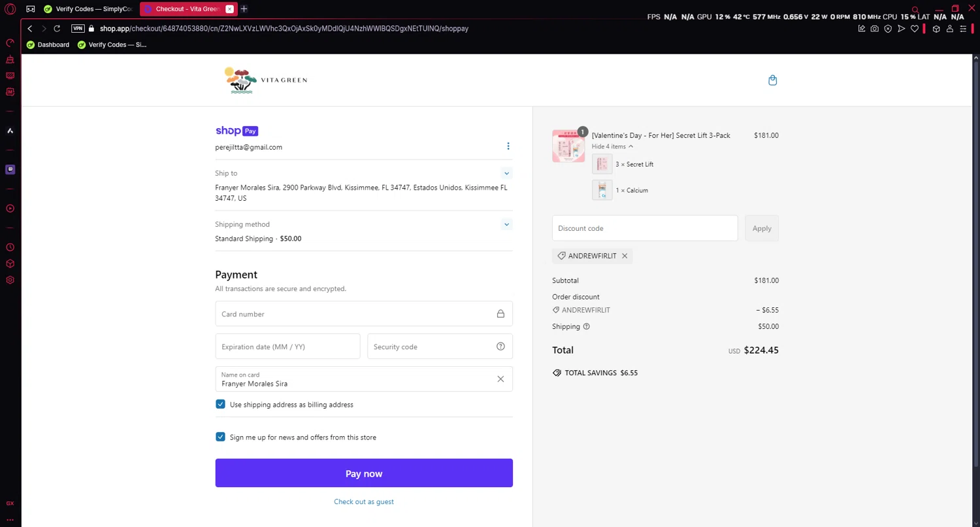Uncheck Use shipping address as billing address

coord(220,404)
